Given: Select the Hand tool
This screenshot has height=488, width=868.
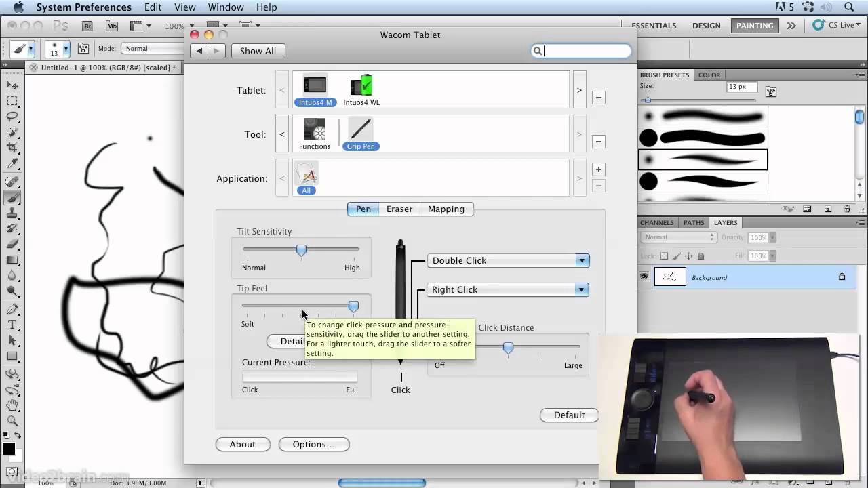Looking at the screenshot, I should pyautogui.click(x=12, y=405).
